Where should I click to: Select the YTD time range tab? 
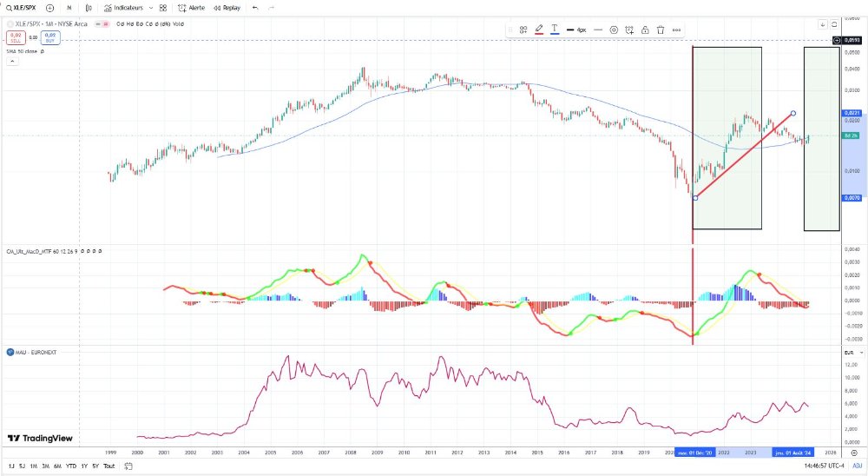[70, 466]
